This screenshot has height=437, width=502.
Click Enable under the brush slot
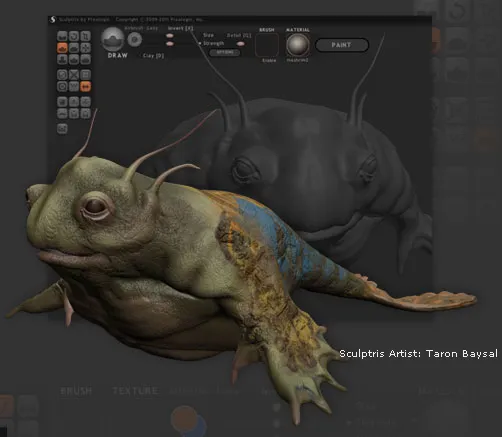(269, 60)
